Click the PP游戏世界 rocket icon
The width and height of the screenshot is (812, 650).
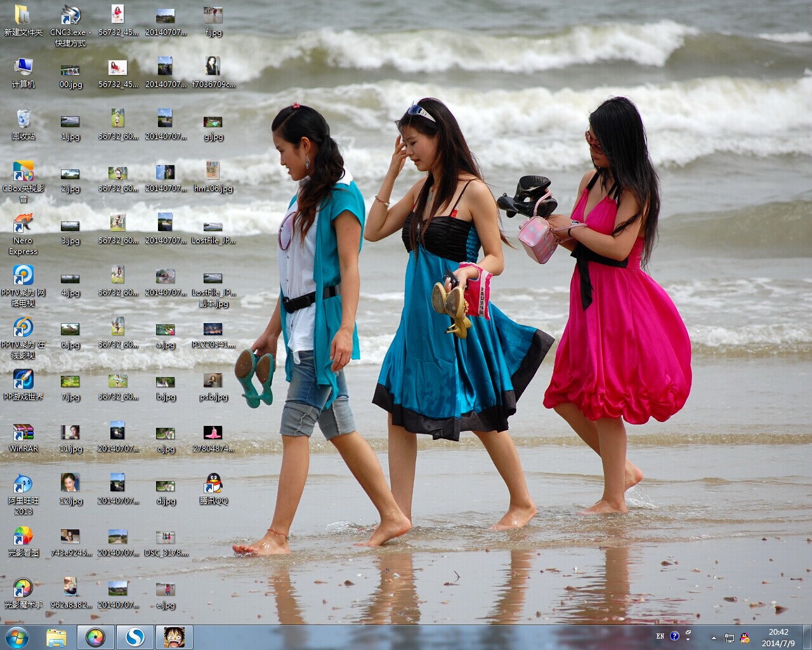click(x=23, y=380)
